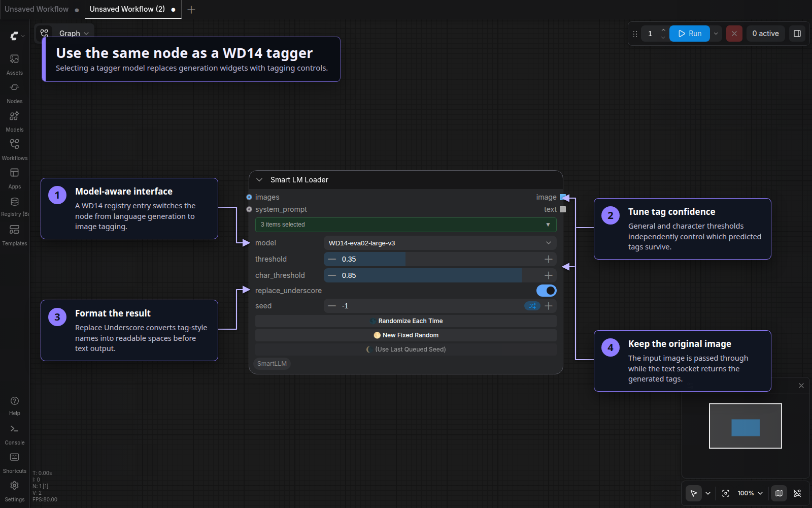812x508 pixels.
Task: Adjust the threshold 0.35 slider
Action: coord(440,259)
